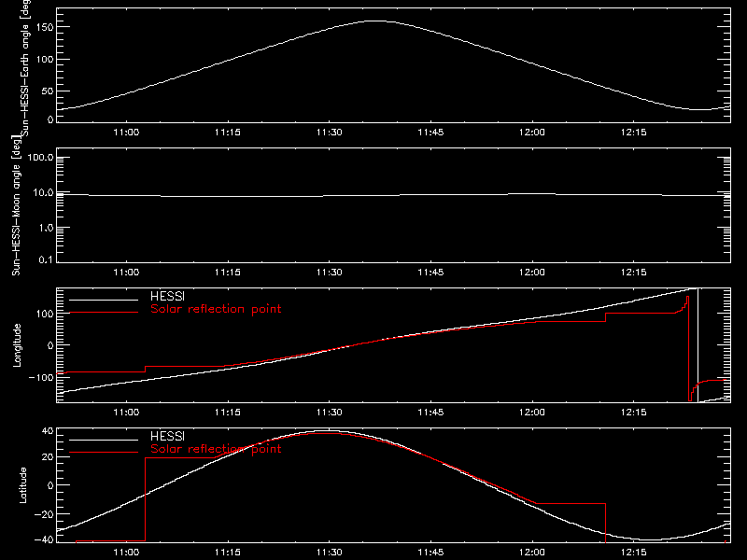
Task: Select 11:45 label under Latitude plot
Action: point(430,553)
